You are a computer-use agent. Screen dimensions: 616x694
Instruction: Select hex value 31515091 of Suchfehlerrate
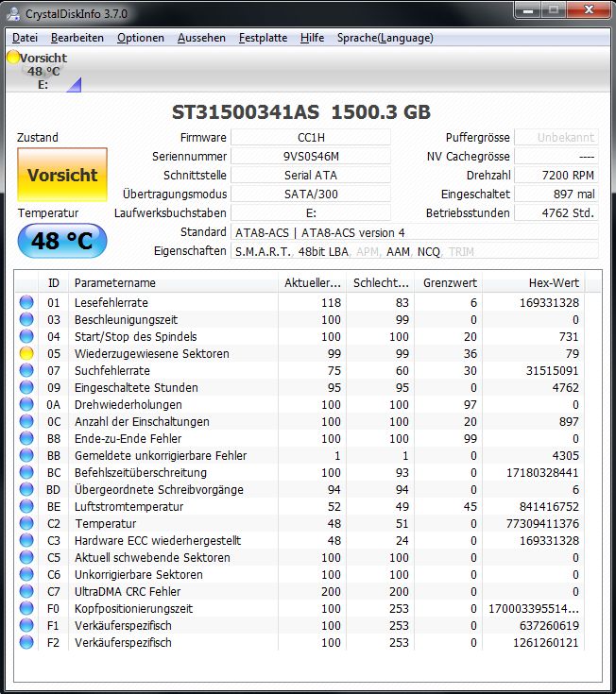553,370
